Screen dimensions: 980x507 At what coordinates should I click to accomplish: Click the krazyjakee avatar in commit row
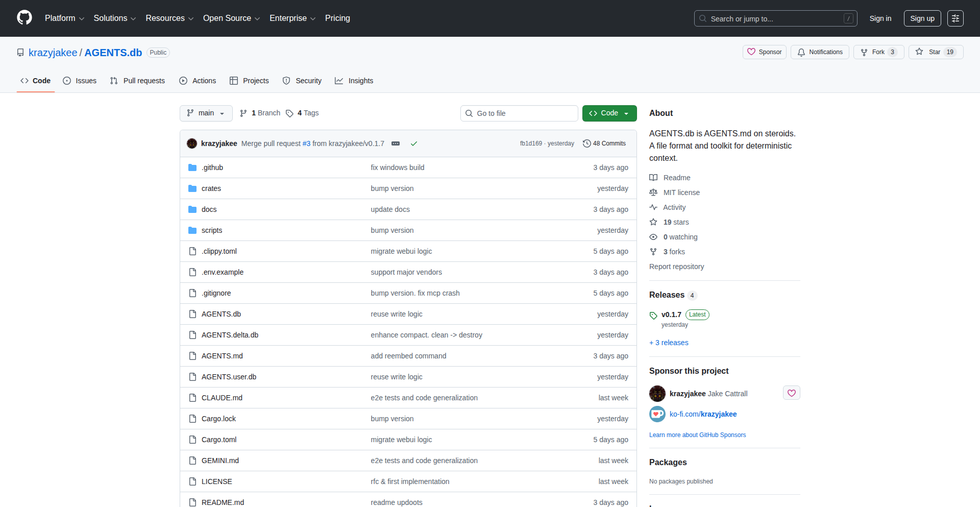192,143
